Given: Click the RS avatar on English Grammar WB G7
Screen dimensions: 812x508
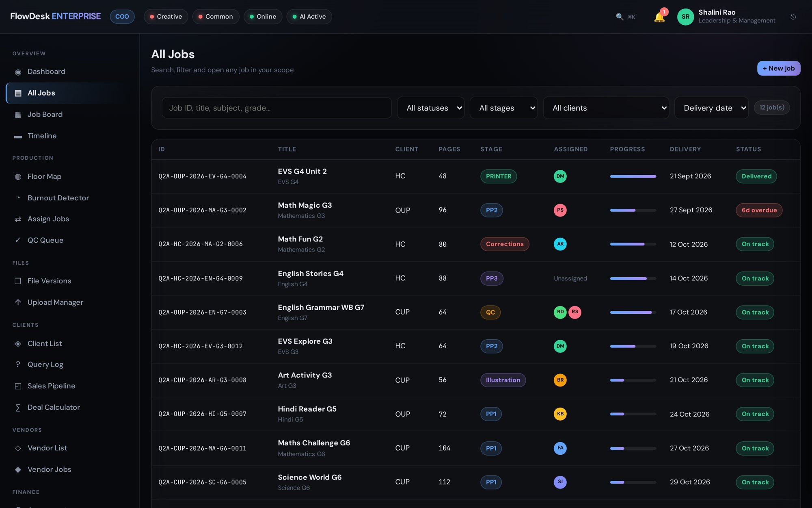Looking at the screenshot, I should pos(575,312).
